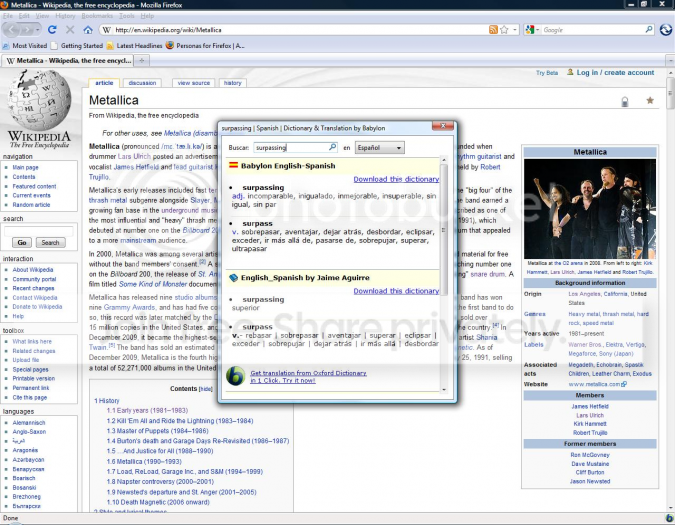Screen dimensions: 675x525
Task: Click the RSS feed icon in address bar
Action: pyautogui.click(x=493, y=30)
